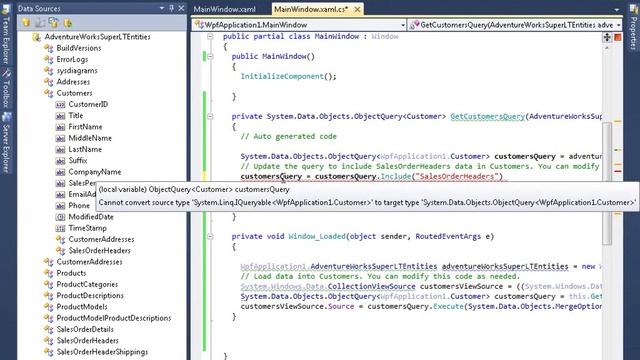
Task: Click the editor split-window handle icon
Action: (x=607, y=37)
